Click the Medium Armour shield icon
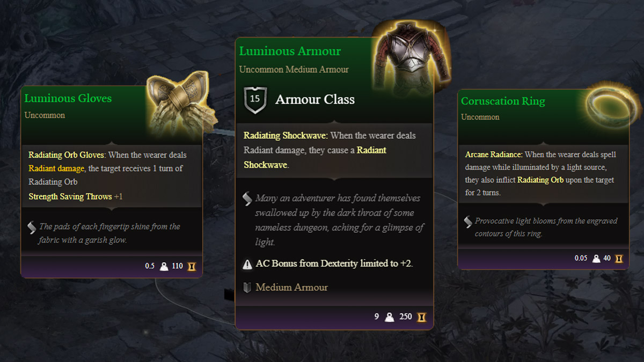644x362 pixels. [247, 287]
